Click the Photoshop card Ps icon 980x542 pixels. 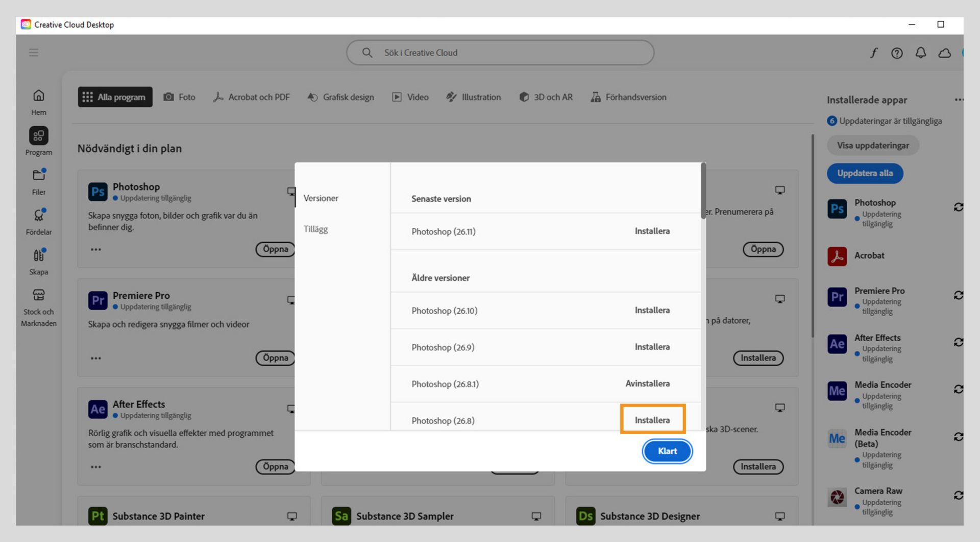97,192
